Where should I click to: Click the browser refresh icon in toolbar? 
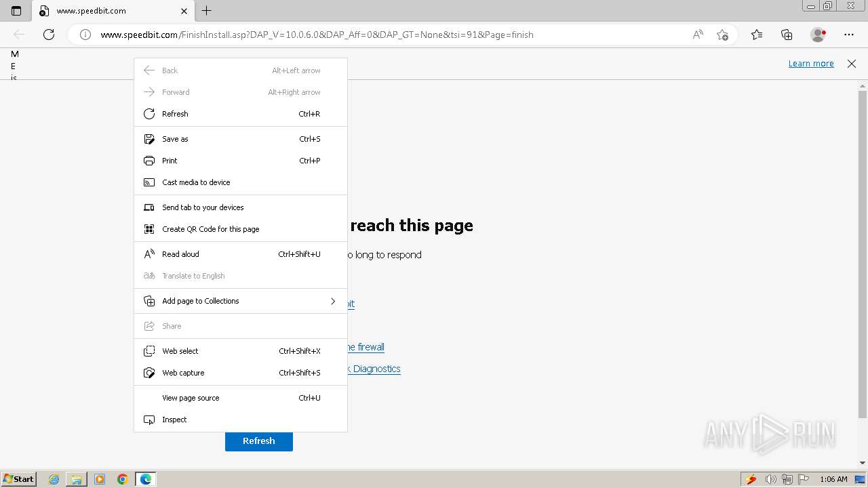point(49,35)
